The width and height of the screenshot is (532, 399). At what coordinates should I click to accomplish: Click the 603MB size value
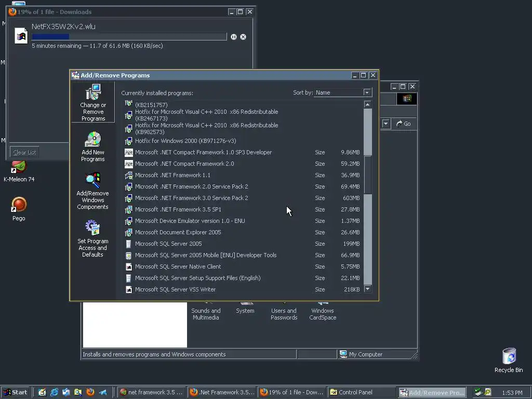[x=351, y=198]
